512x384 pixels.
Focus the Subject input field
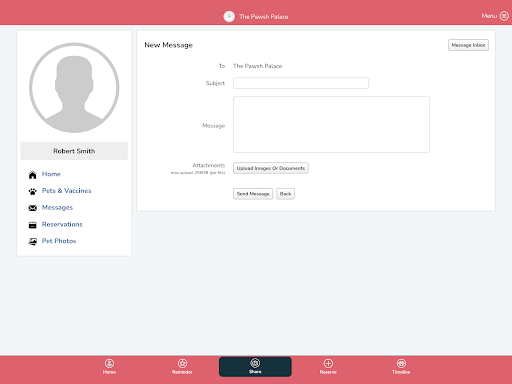pos(301,83)
